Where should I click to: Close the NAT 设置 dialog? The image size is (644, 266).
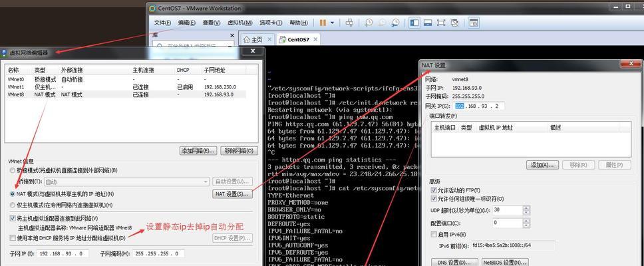coord(631,64)
